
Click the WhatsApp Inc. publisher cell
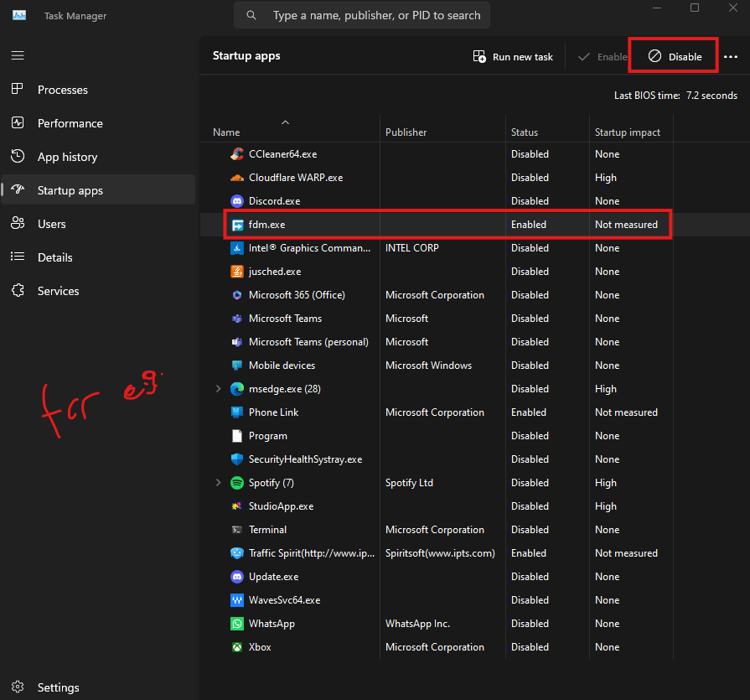[x=417, y=624]
